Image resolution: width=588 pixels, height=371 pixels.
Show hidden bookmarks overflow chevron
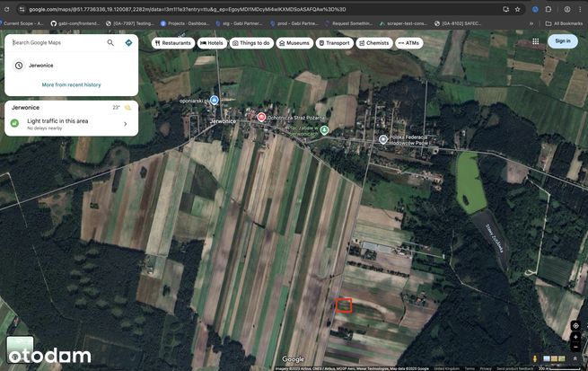click(531, 23)
